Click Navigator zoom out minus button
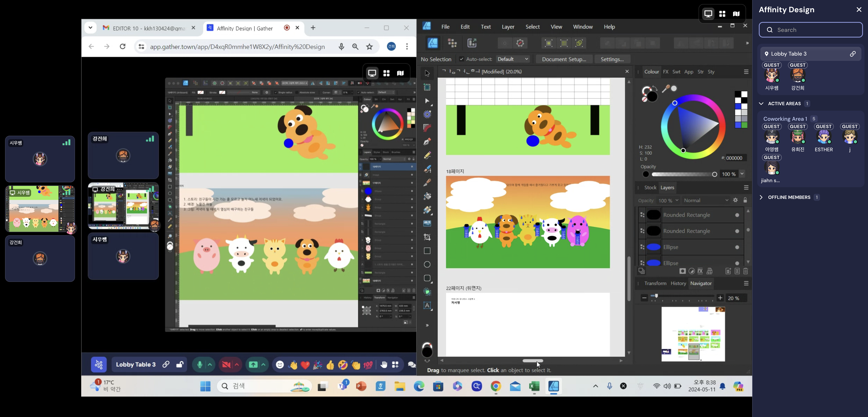Viewport: 868px width, 417px height. pyautogui.click(x=644, y=298)
